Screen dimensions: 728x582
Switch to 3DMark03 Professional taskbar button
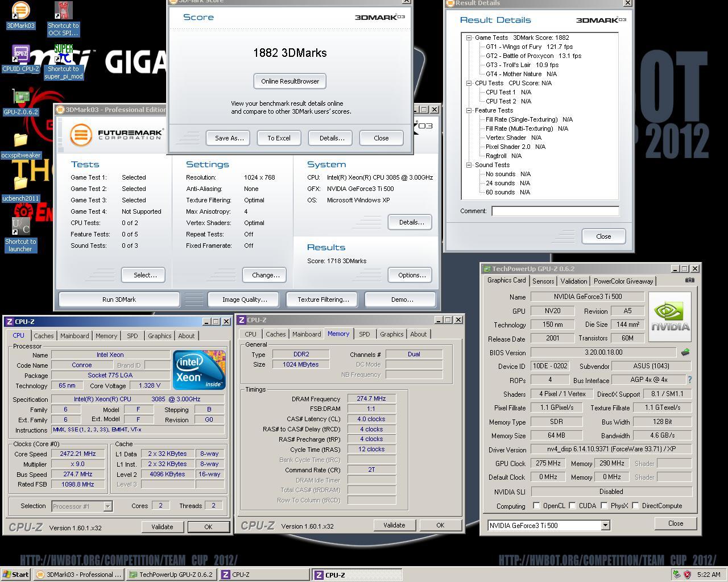point(78,575)
